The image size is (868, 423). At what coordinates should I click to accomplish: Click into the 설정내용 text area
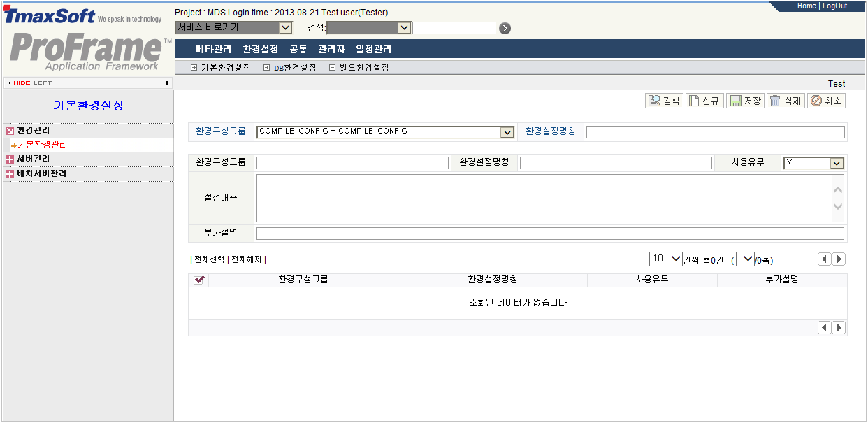544,198
